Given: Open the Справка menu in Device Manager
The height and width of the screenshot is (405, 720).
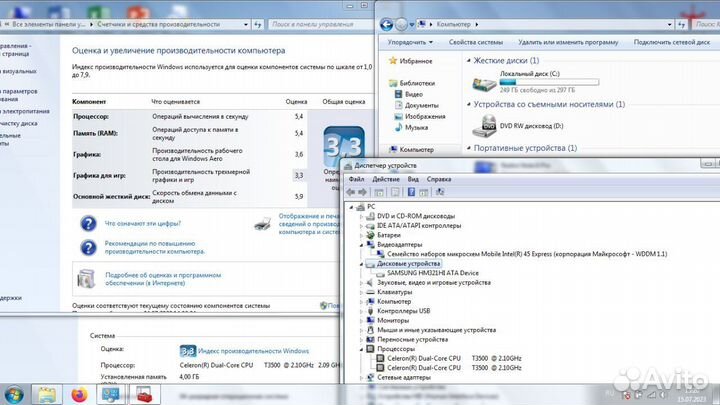Looking at the screenshot, I should point(439,179).
